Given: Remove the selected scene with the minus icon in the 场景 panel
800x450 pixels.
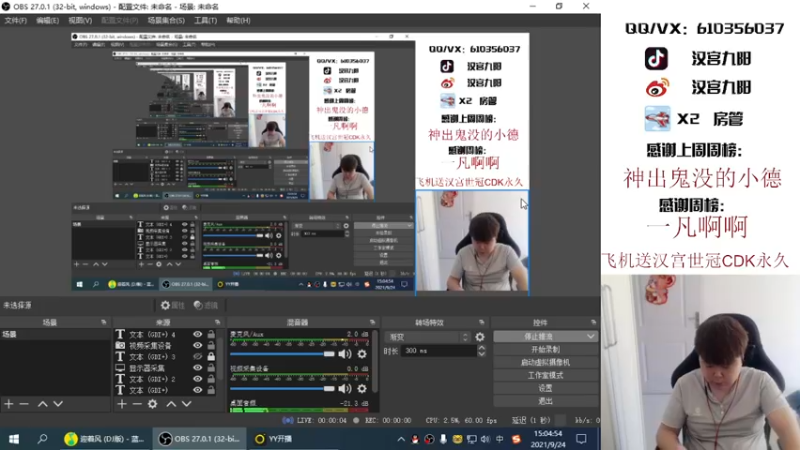Looking at the screenshot, I should point(24,404).
